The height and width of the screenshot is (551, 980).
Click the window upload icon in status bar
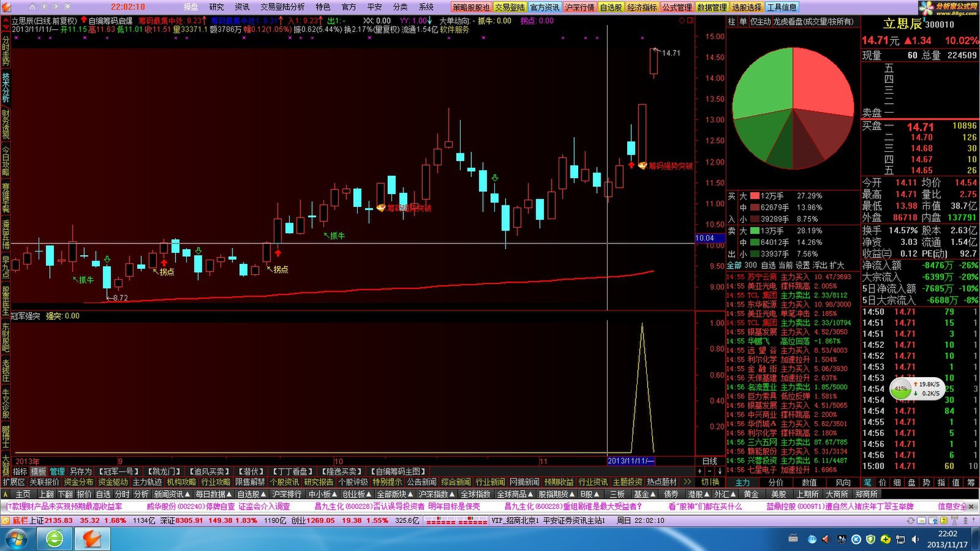pos(933,520)
